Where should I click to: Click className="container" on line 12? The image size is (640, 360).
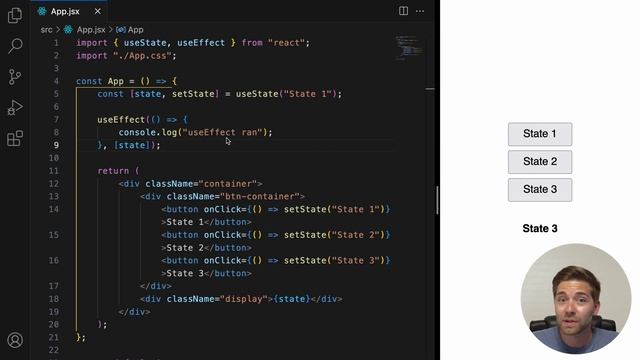point(201,184)
